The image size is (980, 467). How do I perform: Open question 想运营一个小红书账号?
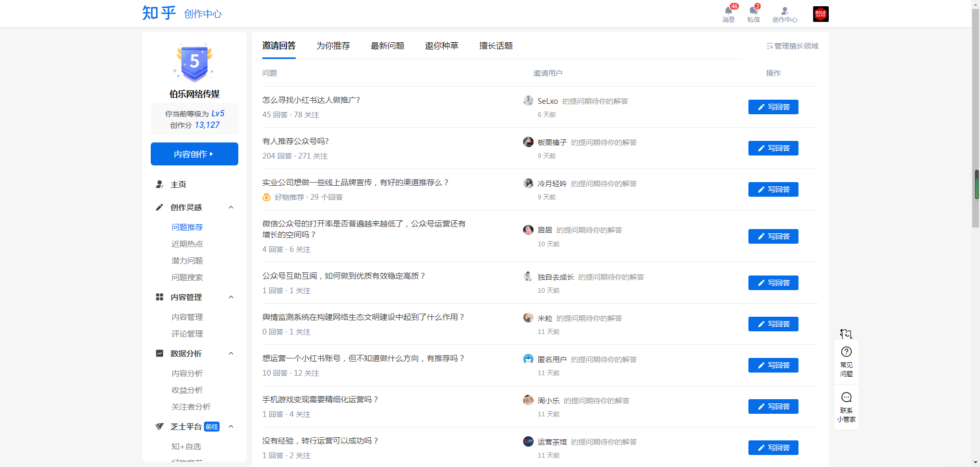[364, 358]
